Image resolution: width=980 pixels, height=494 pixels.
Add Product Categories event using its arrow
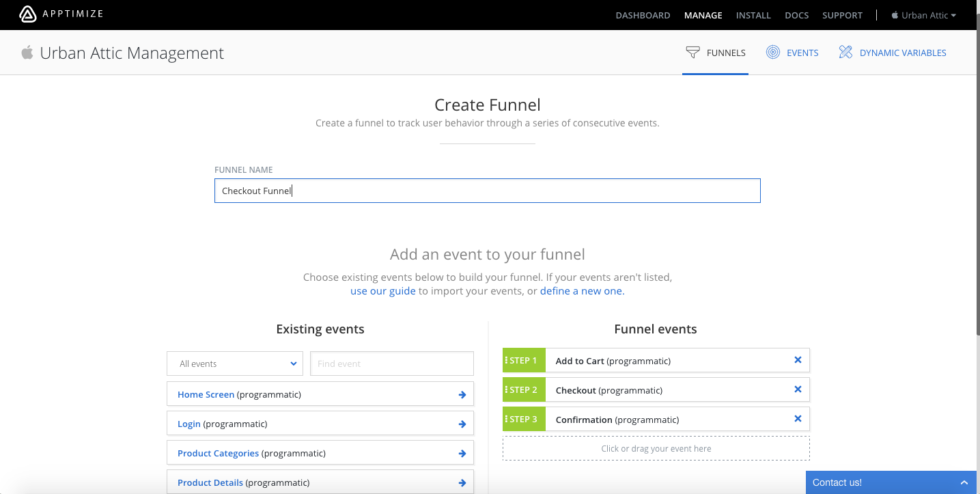point(462,454)
